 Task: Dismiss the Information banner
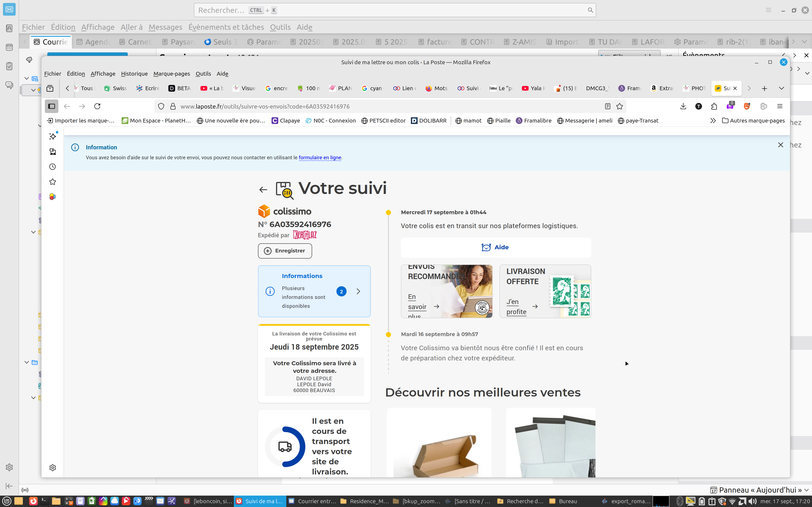[x=780, y=145]
